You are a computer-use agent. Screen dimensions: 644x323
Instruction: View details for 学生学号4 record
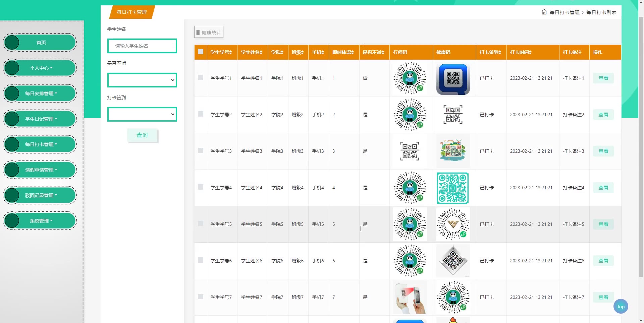point(603,188)
